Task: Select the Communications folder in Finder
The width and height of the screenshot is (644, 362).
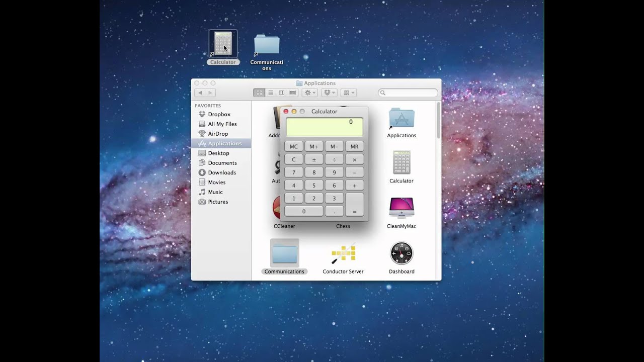Action: click(284, 254)
